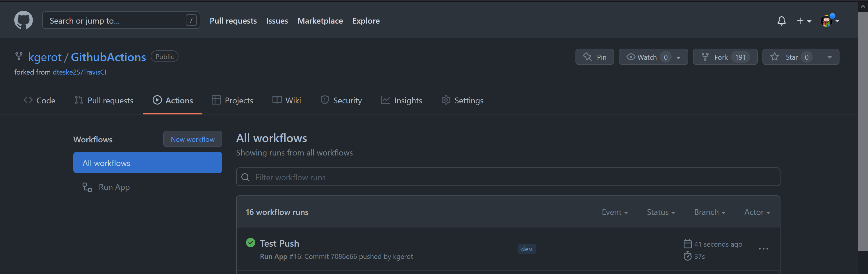
Task: Click the page scrollbar up arrow
Action: [863, 7]
